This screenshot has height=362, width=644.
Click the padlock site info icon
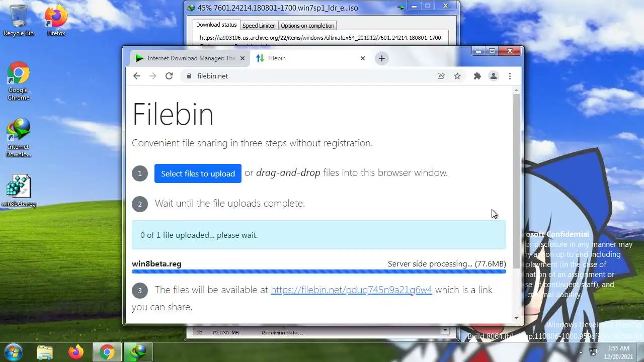pos(189,76)
